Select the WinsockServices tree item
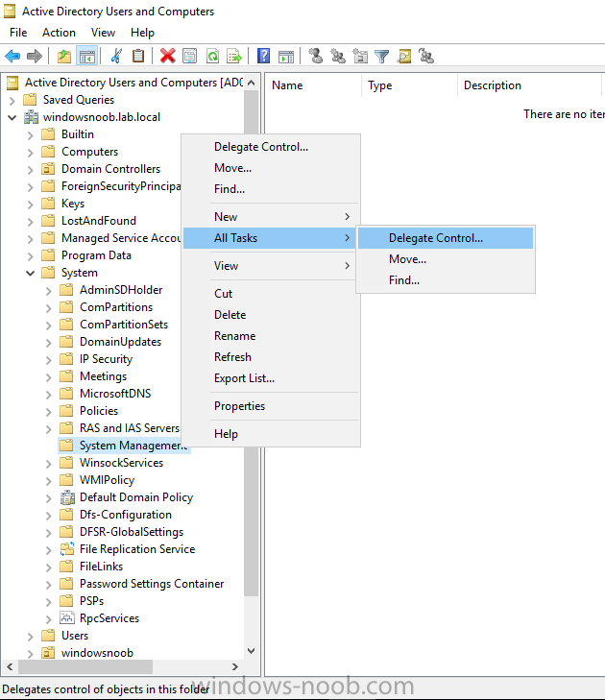Viewport: 605px width, 700px height. point(121,463)
